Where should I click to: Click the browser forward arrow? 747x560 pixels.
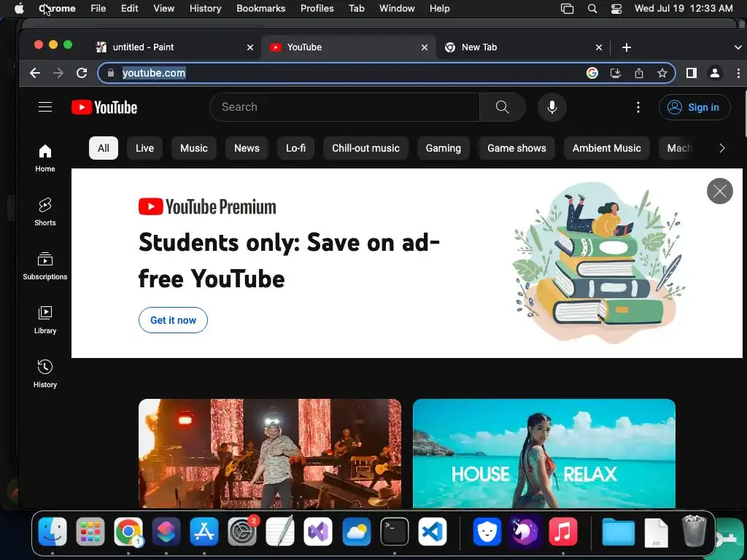click(58, 73)
